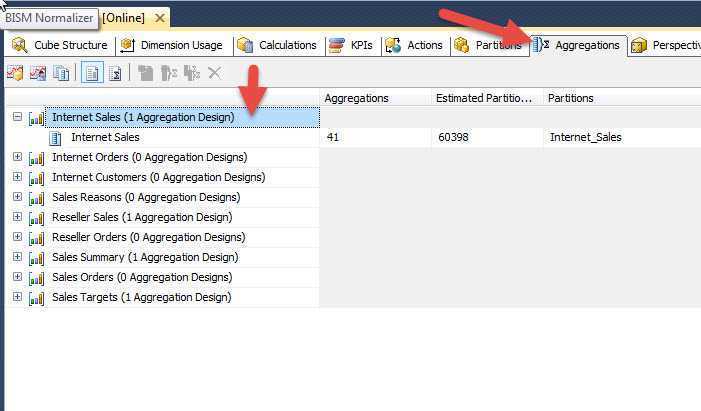Viewport: 701px width, 411px height.
Task: Click the Design Aggregations wizard icon
Action: click(x=15, y=73)
